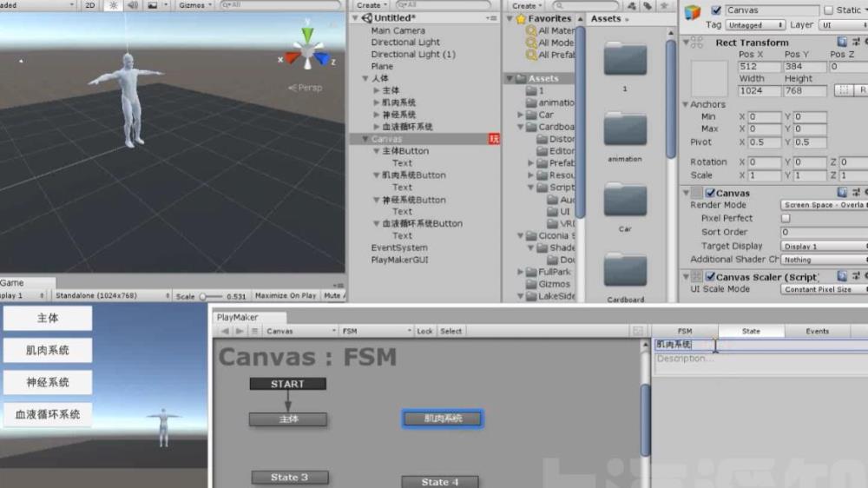Toggle scene lighting sun icon

click(x=113, y=5)
